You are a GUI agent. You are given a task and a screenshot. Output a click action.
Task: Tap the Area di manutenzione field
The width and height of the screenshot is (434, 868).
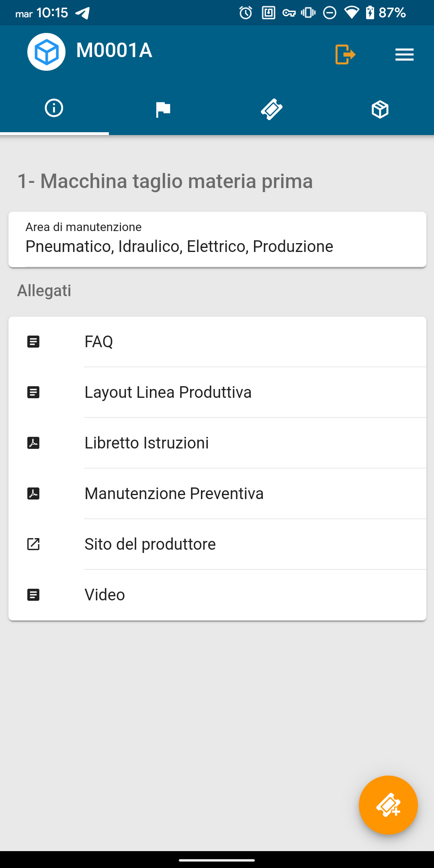[217, 240]
